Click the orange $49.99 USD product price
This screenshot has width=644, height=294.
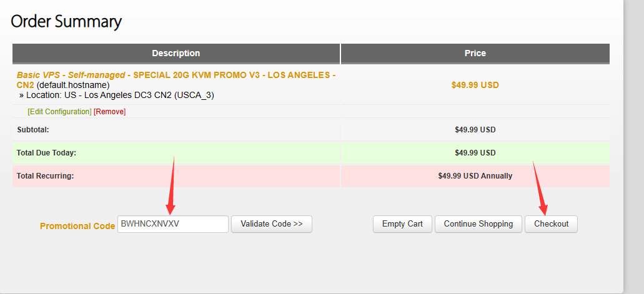coord(475,85)
